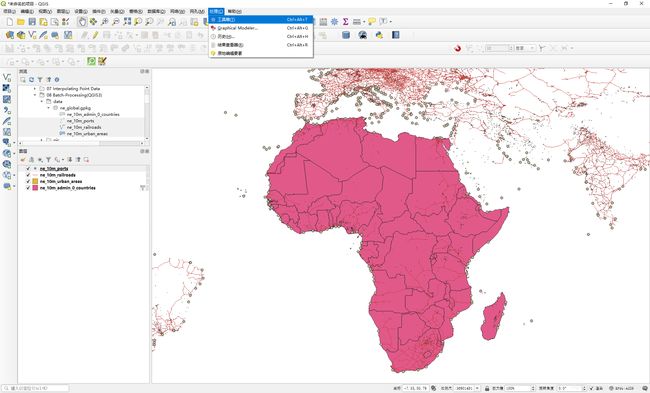Select ne_10m_admin_0_countries in browser tree
This screenshot has height=393, width=650.
[x=93, y=114]
